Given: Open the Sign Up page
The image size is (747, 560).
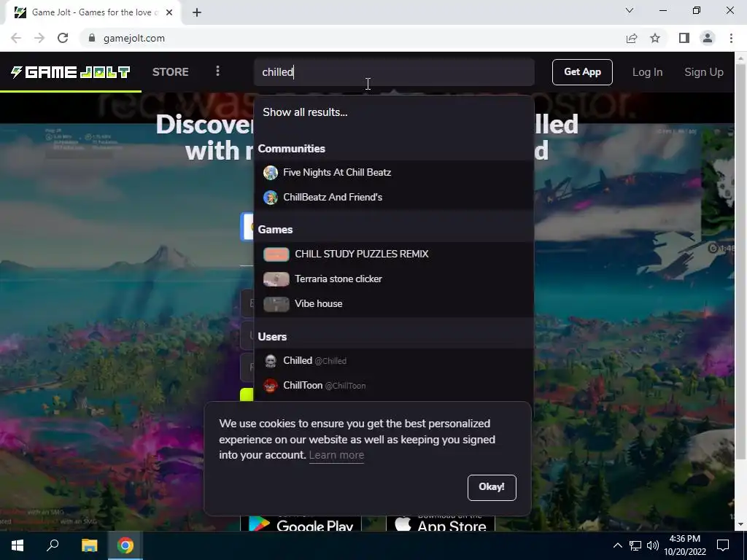Looking at the screenshot, I should tap(704, 72).
